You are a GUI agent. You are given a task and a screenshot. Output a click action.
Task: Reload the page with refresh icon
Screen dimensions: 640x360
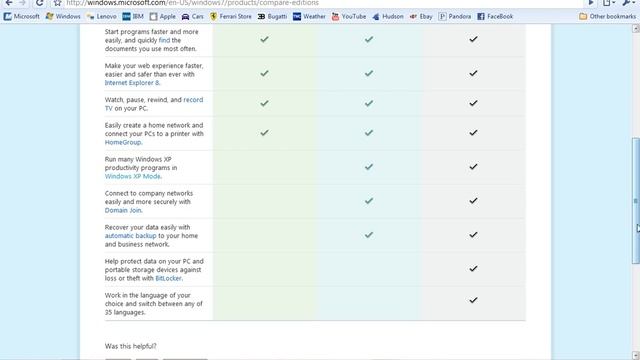(39, 3)
